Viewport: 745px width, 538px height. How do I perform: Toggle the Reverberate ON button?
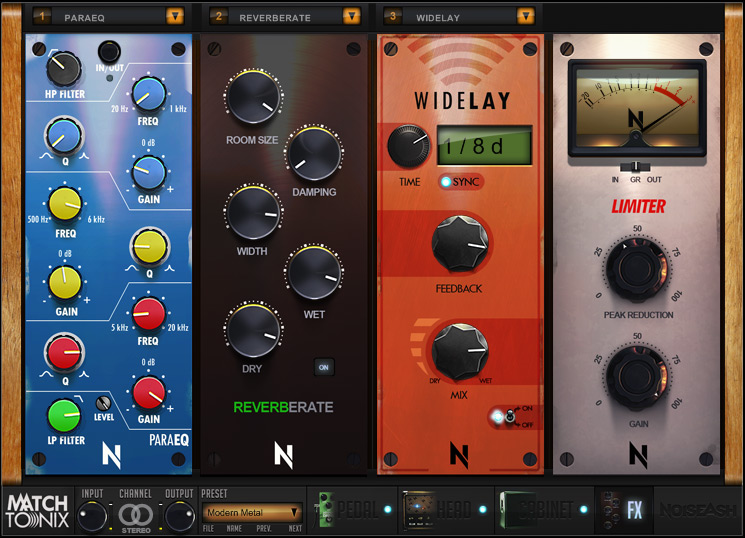324,367
